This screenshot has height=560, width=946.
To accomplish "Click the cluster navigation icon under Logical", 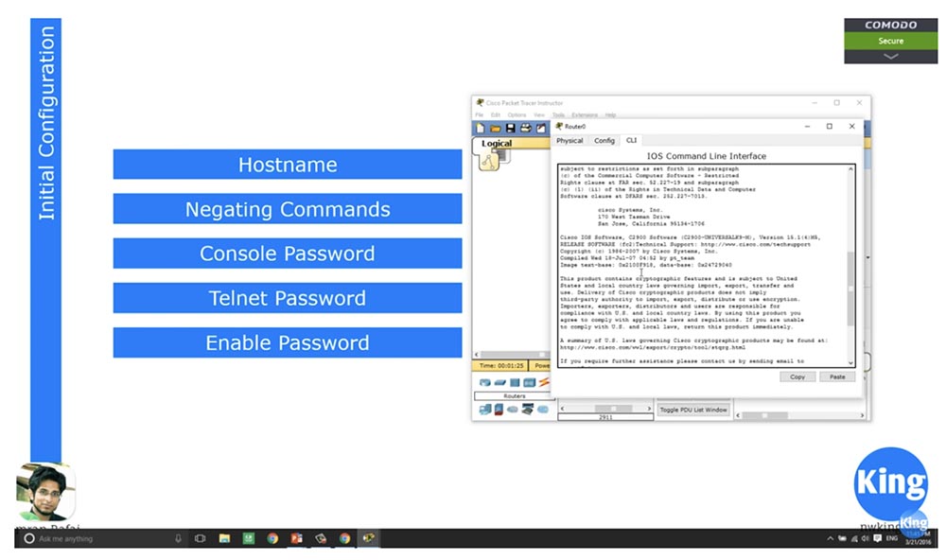I will 489,162.
